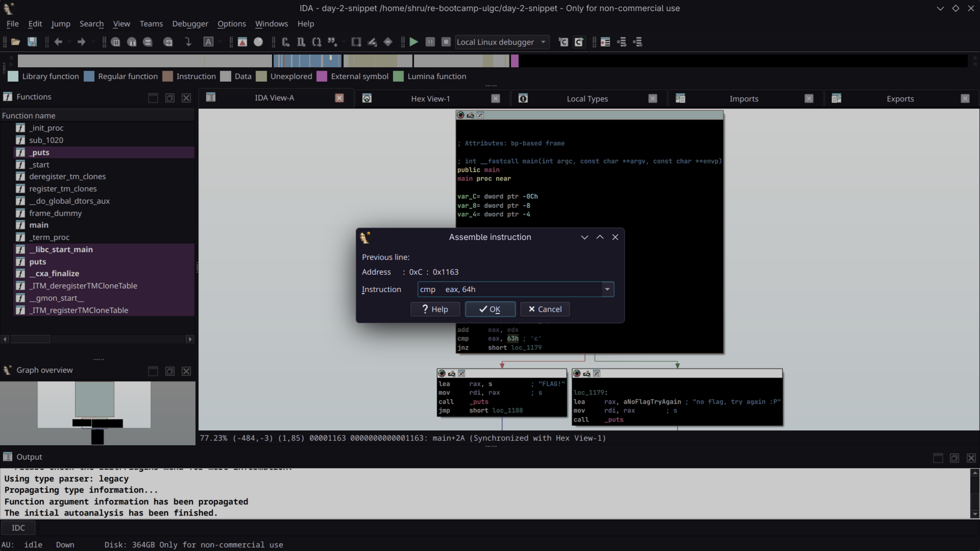The width and height of the screenshot is (980, 551).
Task: Click the Regular function color legend swatch
Action: pyautogui.click(x=89, y=76)
